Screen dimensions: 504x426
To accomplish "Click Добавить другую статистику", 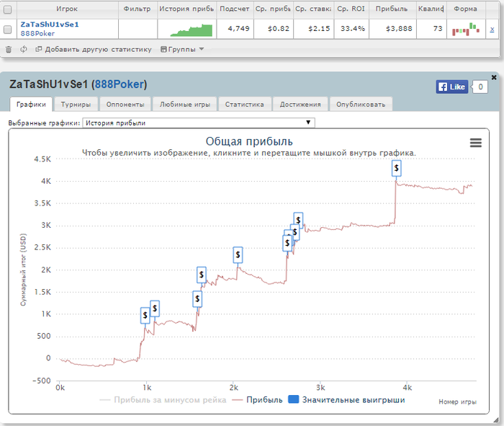I will 94,50.
